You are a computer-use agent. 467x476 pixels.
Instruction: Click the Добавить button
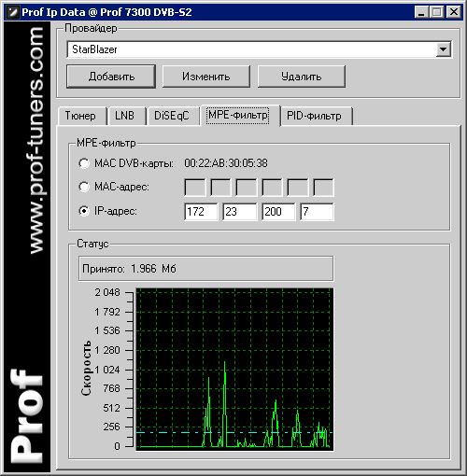tap(111, 77)
